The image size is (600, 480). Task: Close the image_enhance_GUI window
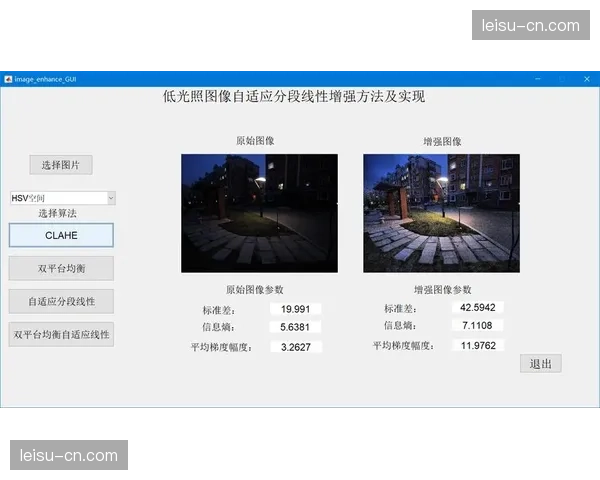click(x=587, y=79)
